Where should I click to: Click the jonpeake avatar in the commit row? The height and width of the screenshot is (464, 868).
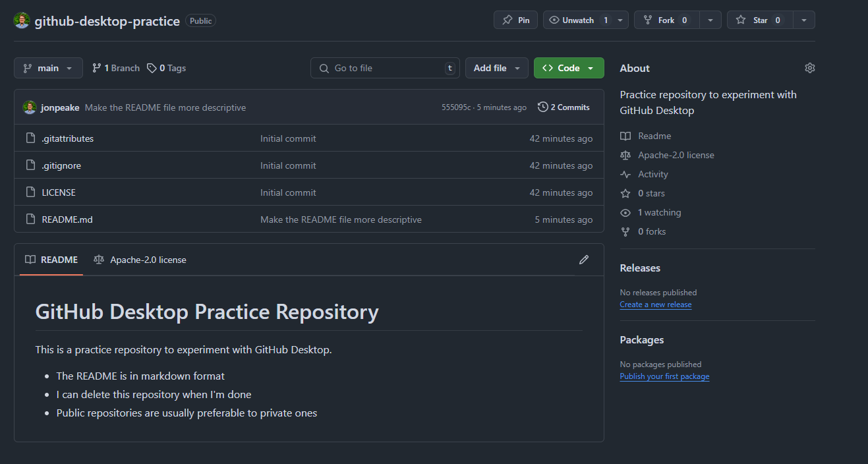pos(29,107)
